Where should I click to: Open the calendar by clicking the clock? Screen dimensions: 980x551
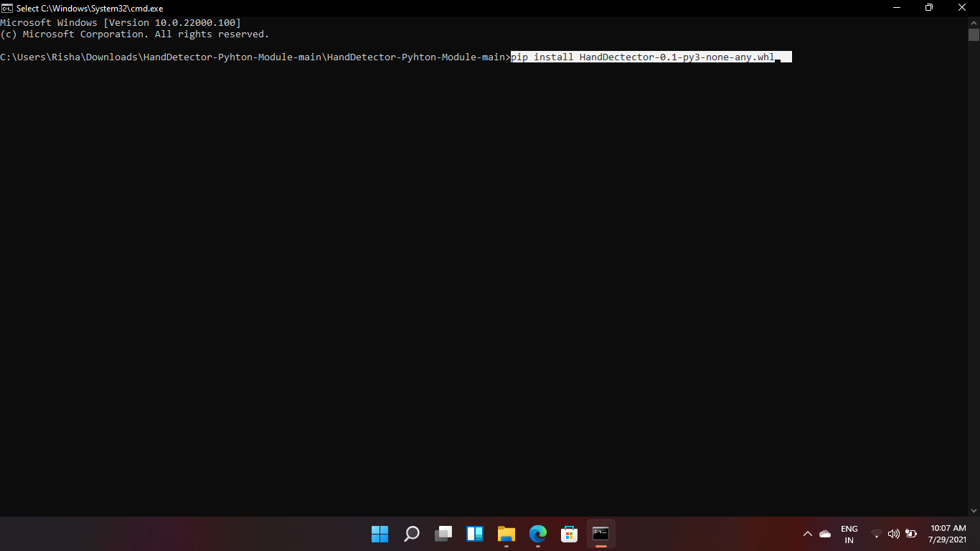pos(946,534)
